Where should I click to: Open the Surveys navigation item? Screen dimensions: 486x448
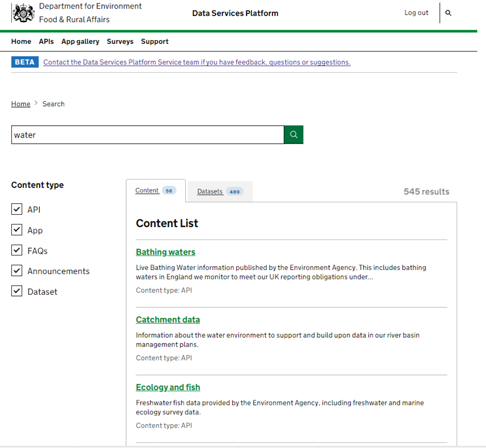click(120, 41)
